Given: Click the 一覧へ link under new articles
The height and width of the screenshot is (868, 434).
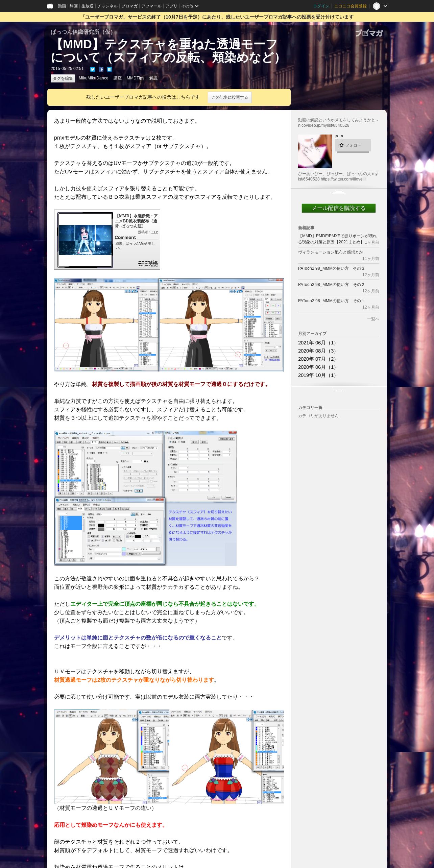Looking at the screenshot, I should [373, 319].
